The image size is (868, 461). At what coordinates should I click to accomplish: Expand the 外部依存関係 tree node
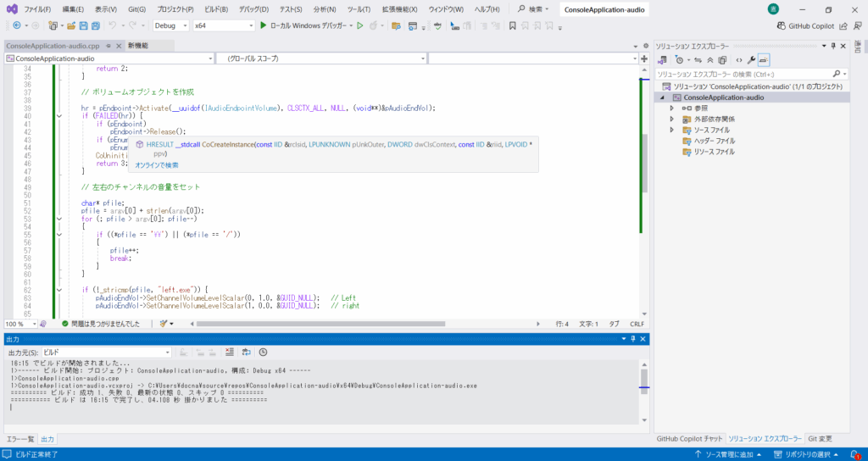point(671,119)
